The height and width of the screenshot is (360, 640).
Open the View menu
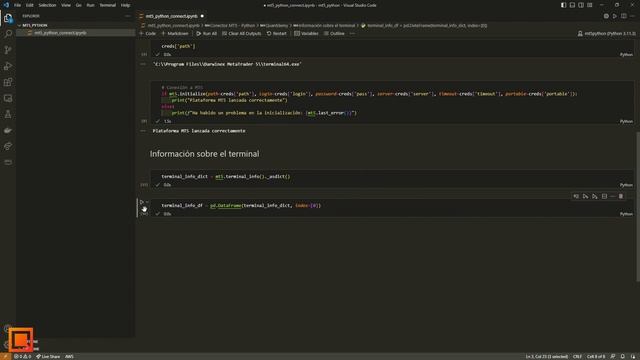pos(66,5)
